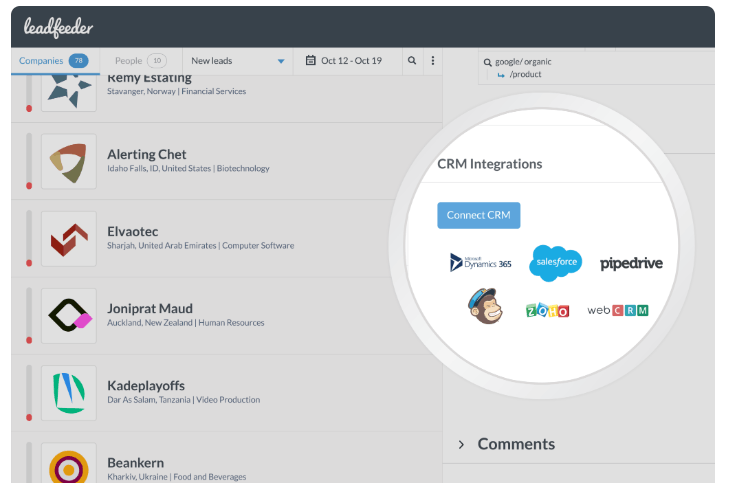The height and width of the screenshot is (492, 729).
Task: Click the Leadfeeder logo
Action: pos(58,27)
